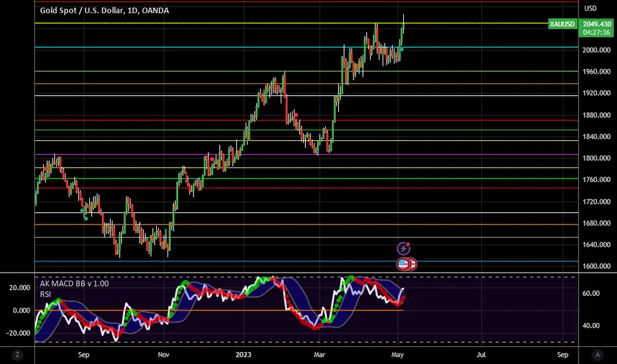Click the 1840.000 price axis label
The width and height of the screenshot is (617, 364).
(x=596, y=136)
